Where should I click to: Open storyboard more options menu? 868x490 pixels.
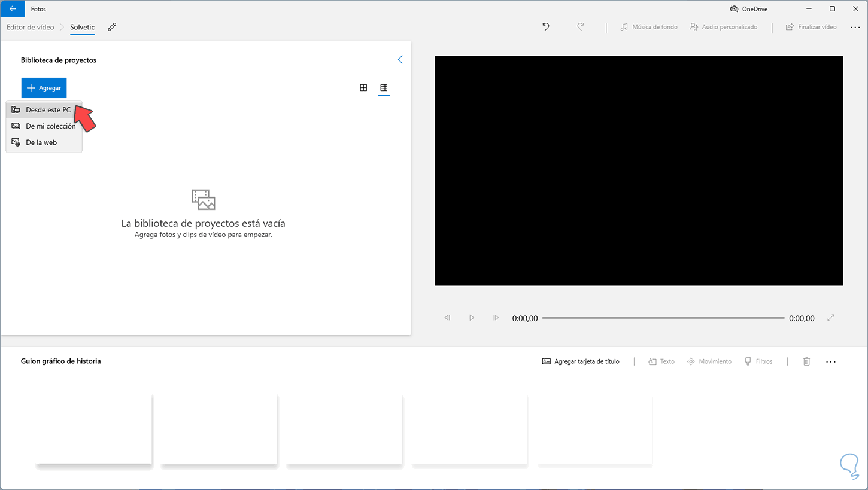click(831, 361)
